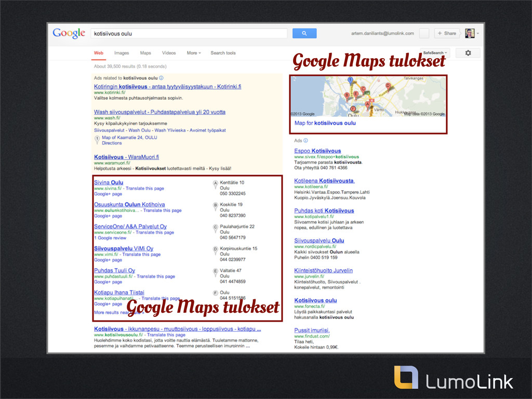
Task: Open Osuuskunta Oulun Kotihoiva result
Action: (x=129, y=205)
